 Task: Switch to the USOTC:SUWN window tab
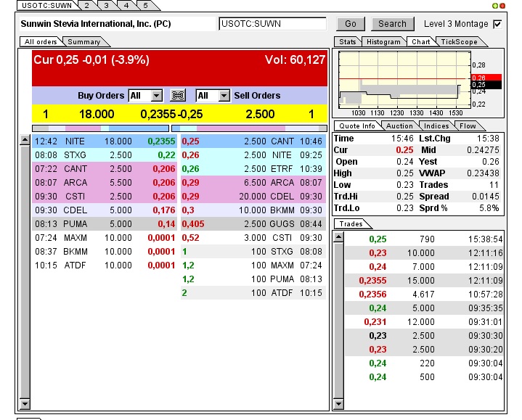pos(46,6)
